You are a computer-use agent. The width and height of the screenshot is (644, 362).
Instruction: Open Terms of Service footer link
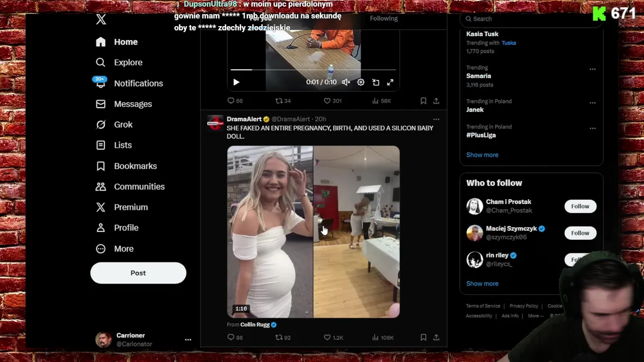[483, 306]
